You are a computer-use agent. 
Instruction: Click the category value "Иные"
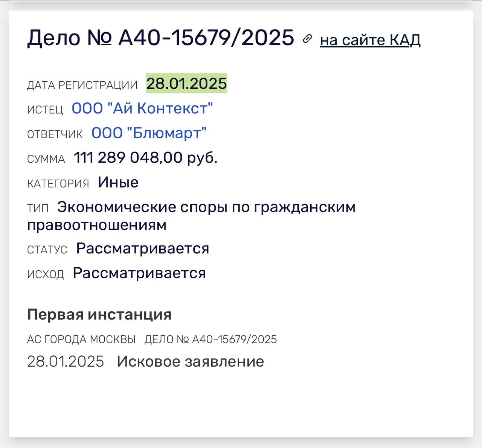point(118,183)
